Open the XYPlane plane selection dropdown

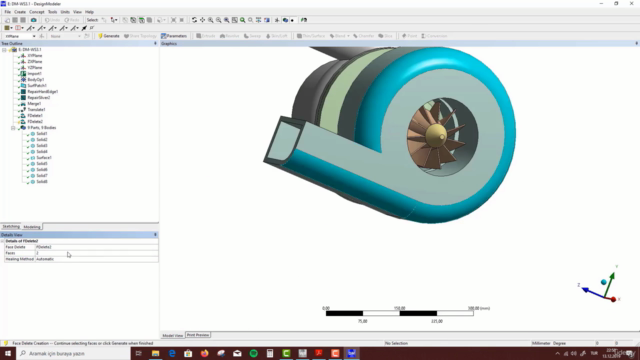34,36
